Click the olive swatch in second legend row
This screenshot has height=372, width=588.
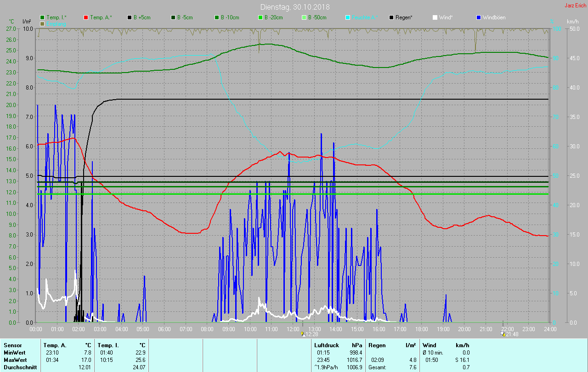click(x=42, y=23)
